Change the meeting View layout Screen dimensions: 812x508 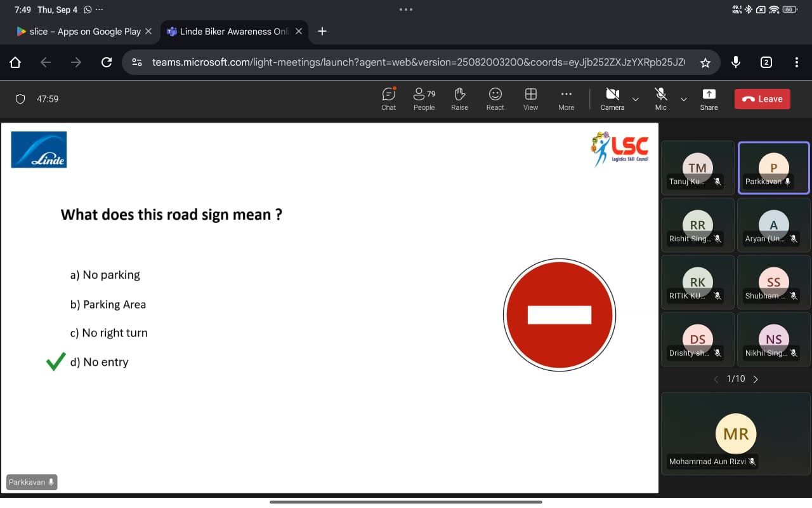click(x=530, y=99)
